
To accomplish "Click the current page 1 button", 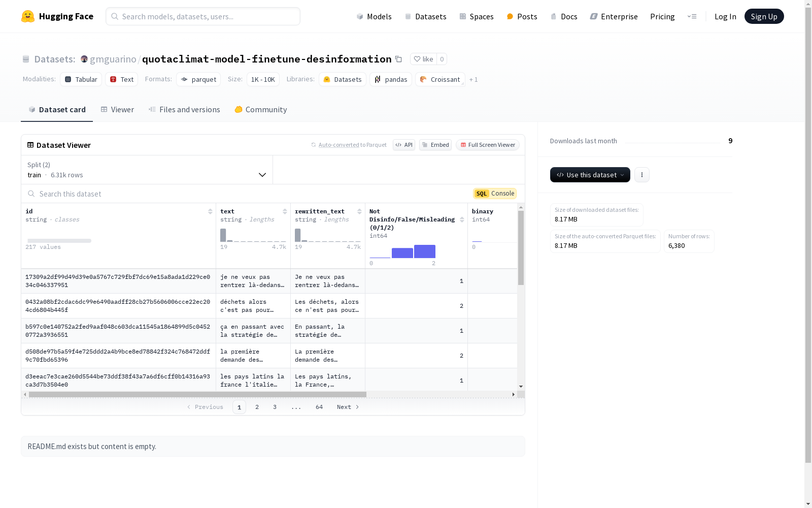I will [239, 407].
